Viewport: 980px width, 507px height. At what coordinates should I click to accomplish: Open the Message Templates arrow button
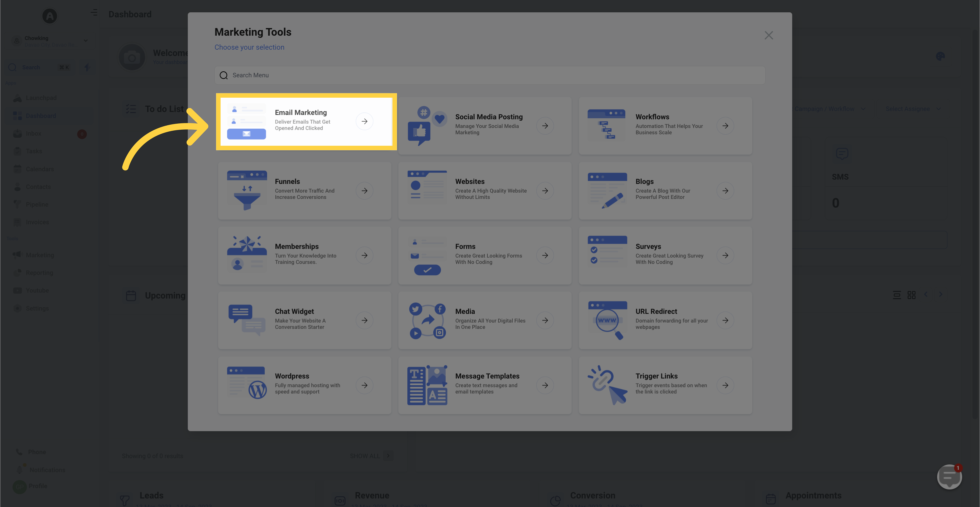point(545,385)
